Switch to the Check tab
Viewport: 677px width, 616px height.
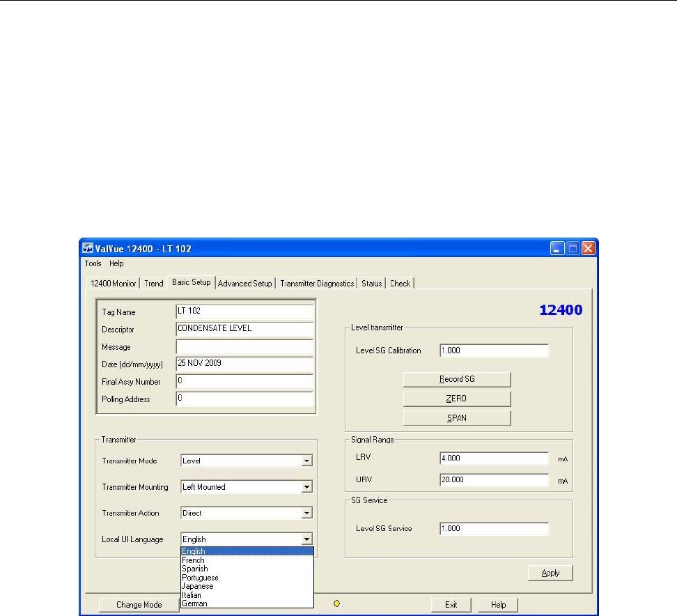(400, 284)
